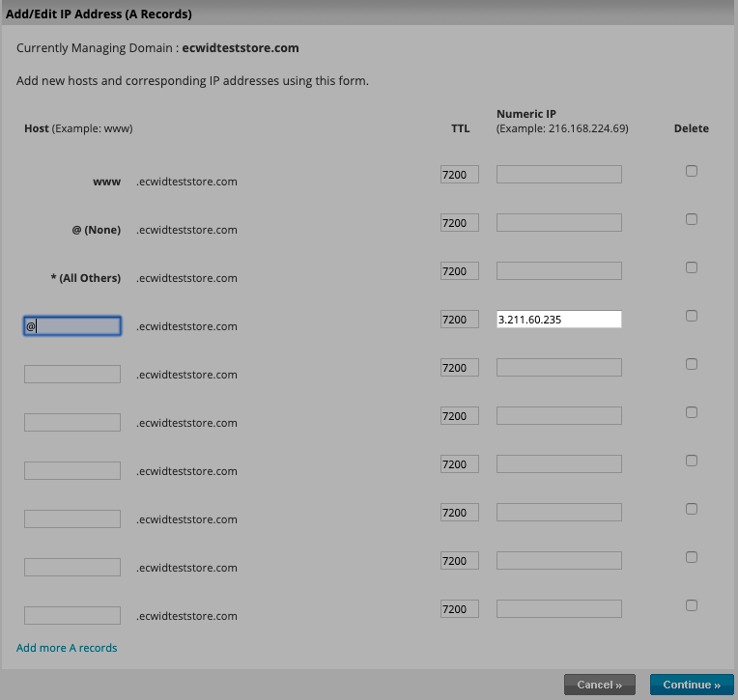Click the IP field containing 3.211.60.235
Viewport: 738px width, 700px height.
coord(558,320)
